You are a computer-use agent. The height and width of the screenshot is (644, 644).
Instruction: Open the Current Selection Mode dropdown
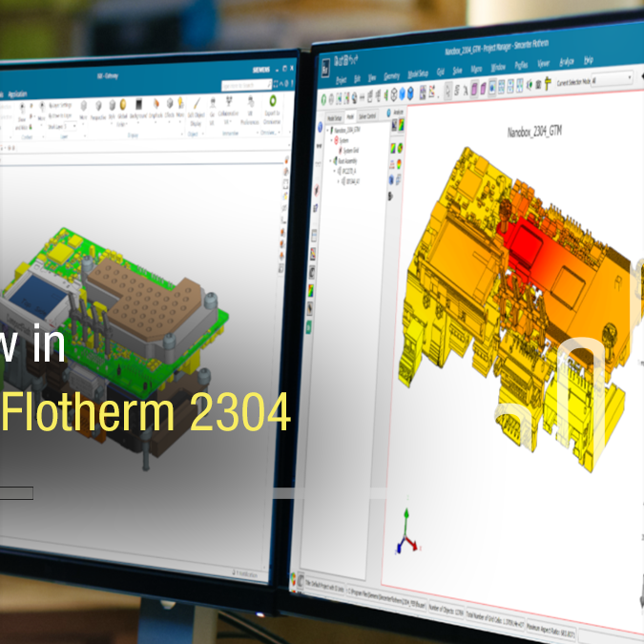612,79
